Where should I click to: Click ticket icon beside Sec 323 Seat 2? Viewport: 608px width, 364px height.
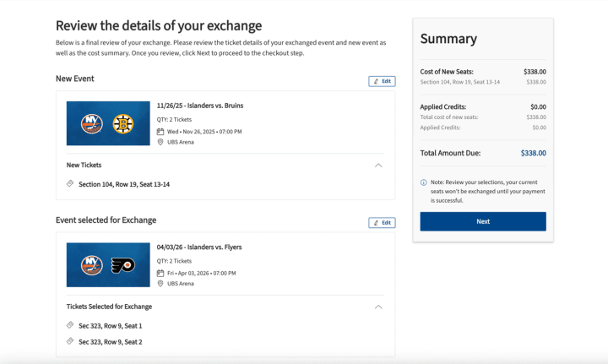(70, 341)
